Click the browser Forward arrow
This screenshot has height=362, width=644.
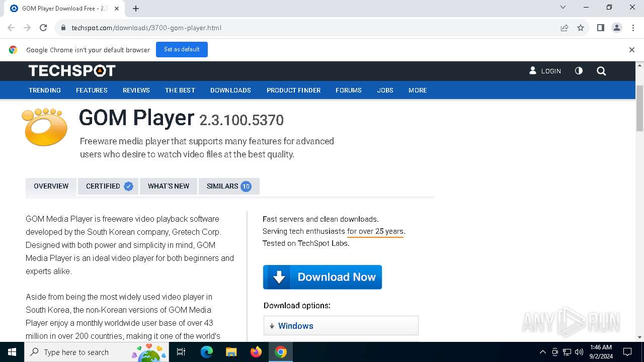coord(27,28)
